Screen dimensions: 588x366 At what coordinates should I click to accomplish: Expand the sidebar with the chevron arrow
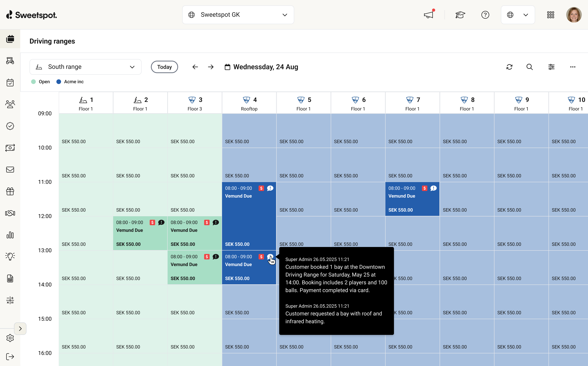pyautogui.click(x=20, y=328)
